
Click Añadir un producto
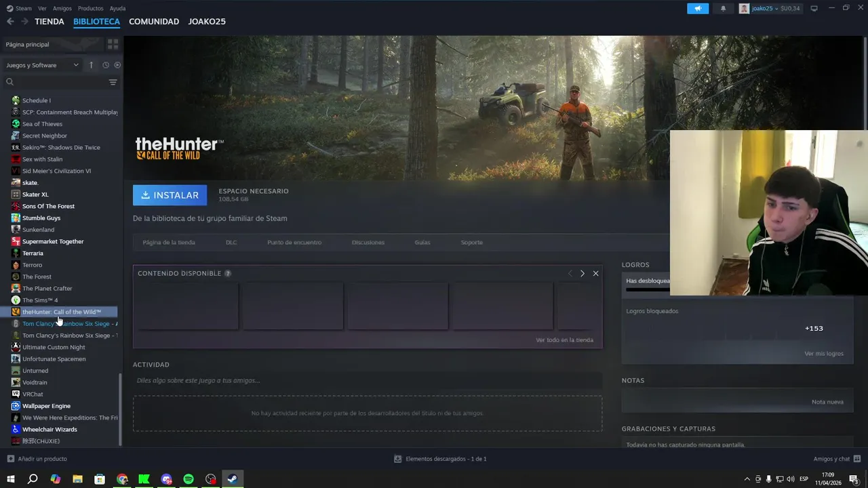[37, 459]
